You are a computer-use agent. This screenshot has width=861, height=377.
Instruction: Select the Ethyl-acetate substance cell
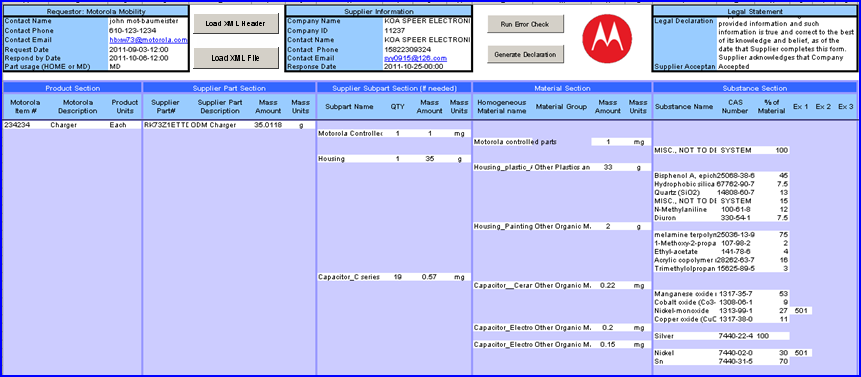tap(685, 251)
